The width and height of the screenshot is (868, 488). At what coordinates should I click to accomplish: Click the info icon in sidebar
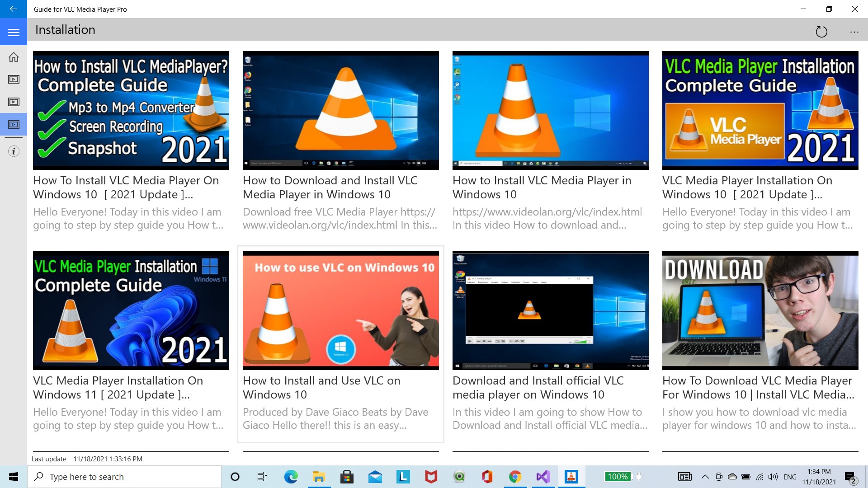(x=14, y=151)
